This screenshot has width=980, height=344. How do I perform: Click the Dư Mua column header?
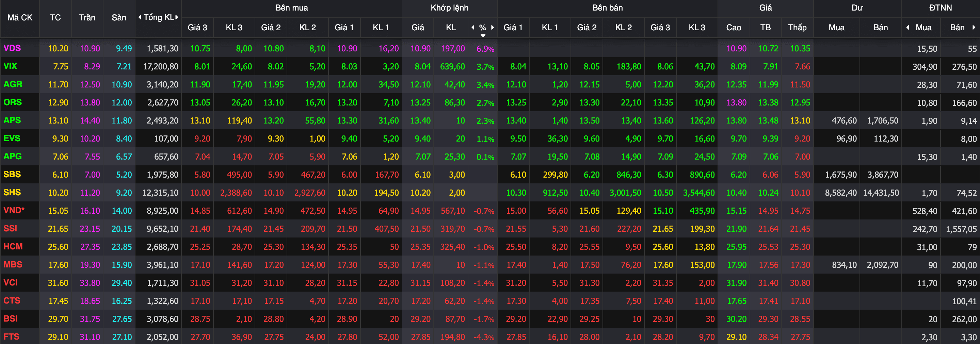pos(837,27)
